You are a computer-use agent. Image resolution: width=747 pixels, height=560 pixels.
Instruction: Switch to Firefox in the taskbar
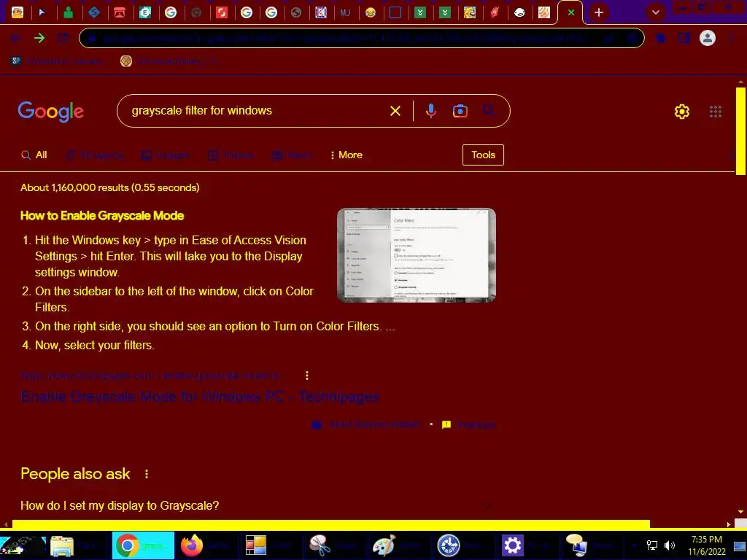click(192, 545)
